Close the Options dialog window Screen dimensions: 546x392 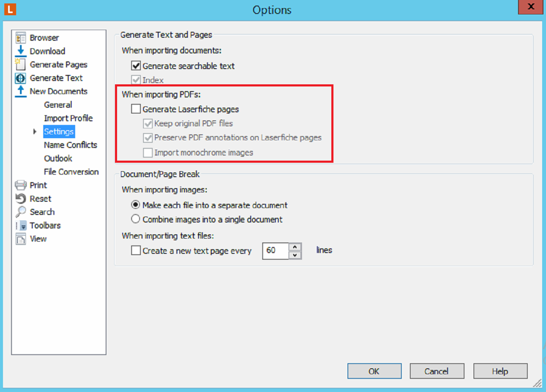(x=531, y=7)
